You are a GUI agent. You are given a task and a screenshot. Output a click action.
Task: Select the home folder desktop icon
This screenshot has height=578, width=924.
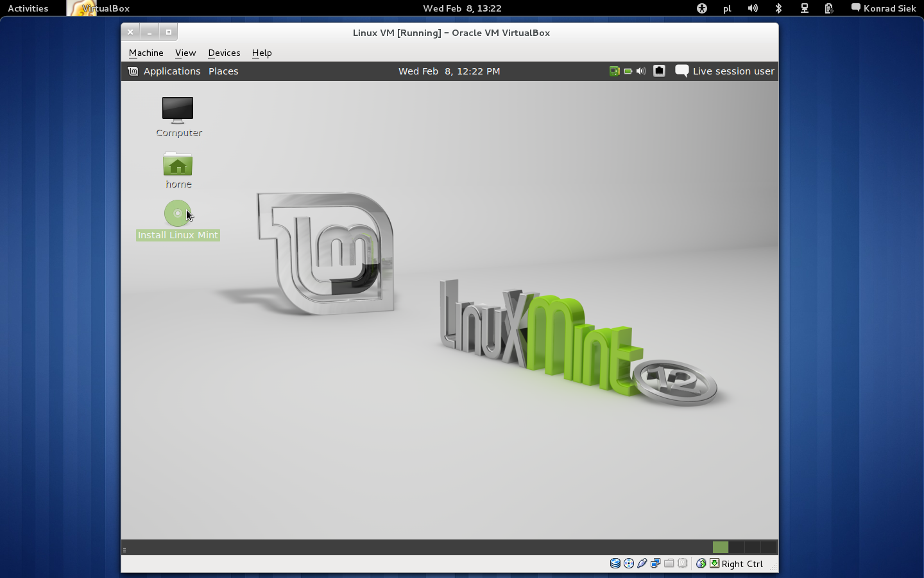(178, 170)
